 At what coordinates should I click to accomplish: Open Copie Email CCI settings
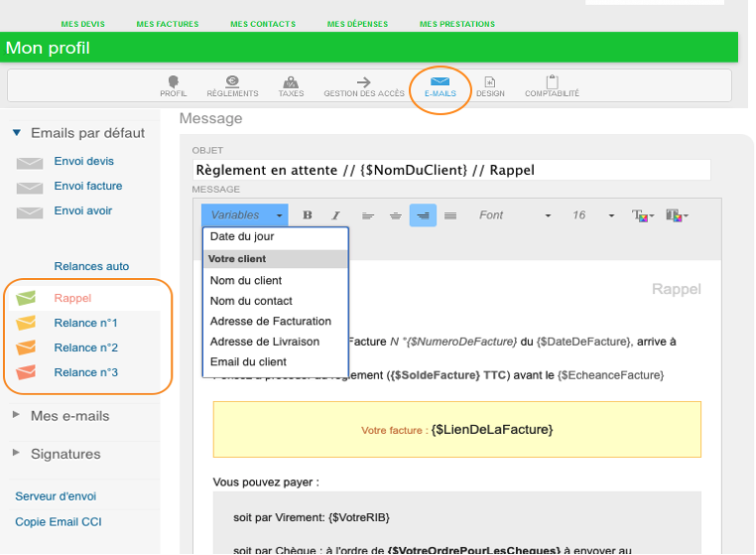[x=59, y=521]
